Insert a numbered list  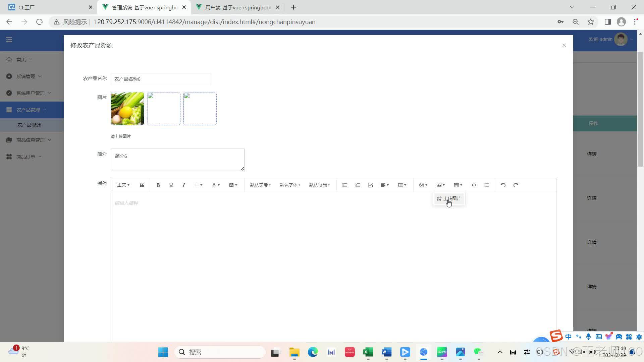pos(358,185)
